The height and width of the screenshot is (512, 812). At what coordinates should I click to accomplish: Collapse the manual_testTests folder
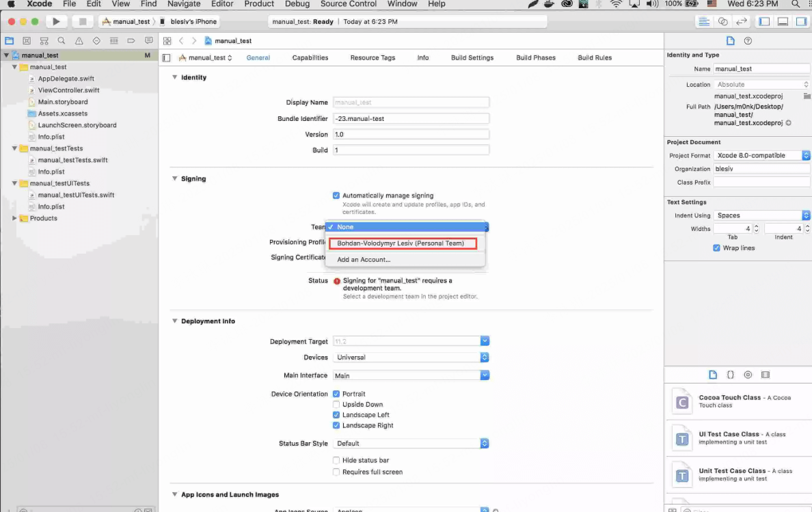point(15,148)
